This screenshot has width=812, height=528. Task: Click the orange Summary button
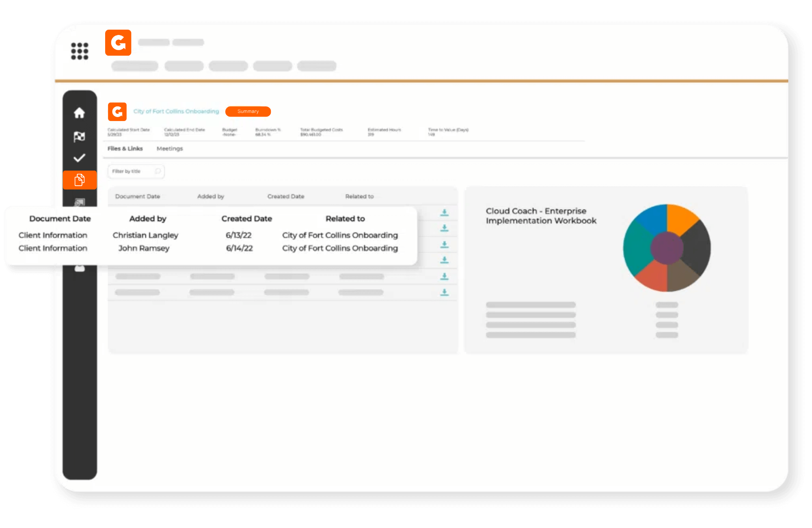pyautogui.click(x=248, y=111)
